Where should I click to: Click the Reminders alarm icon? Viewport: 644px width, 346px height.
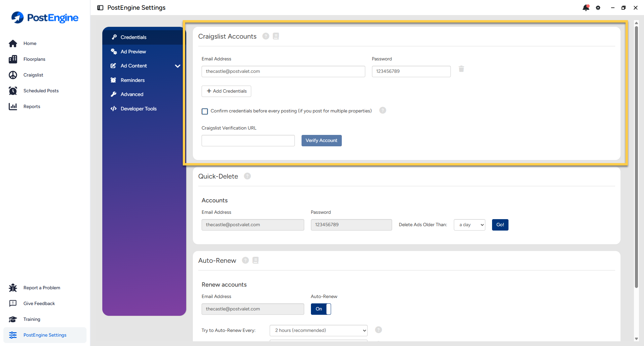point(114,80)
